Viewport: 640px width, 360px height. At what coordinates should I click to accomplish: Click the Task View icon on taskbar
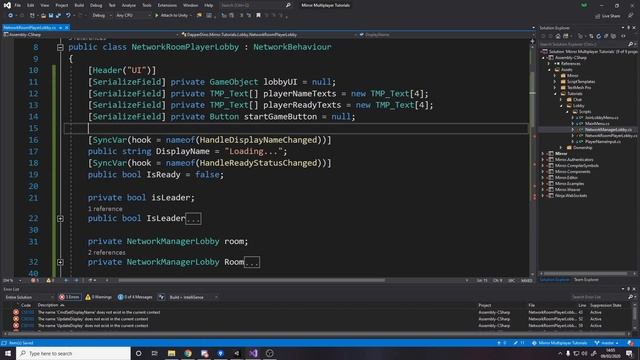[x=155, y=353]
